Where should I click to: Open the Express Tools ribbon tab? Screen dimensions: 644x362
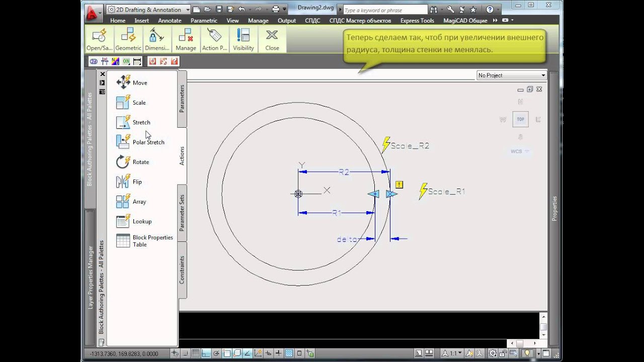pos(417,21)
